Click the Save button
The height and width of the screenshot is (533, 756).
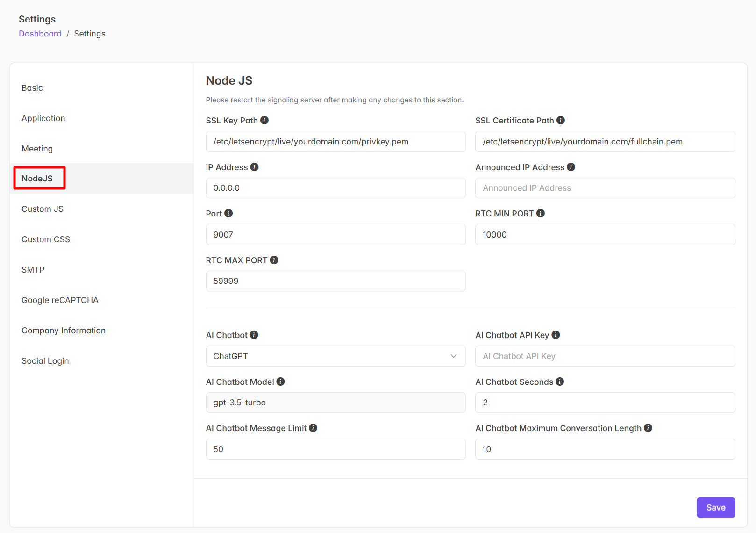pyautogui.click(x=716, y=507)
